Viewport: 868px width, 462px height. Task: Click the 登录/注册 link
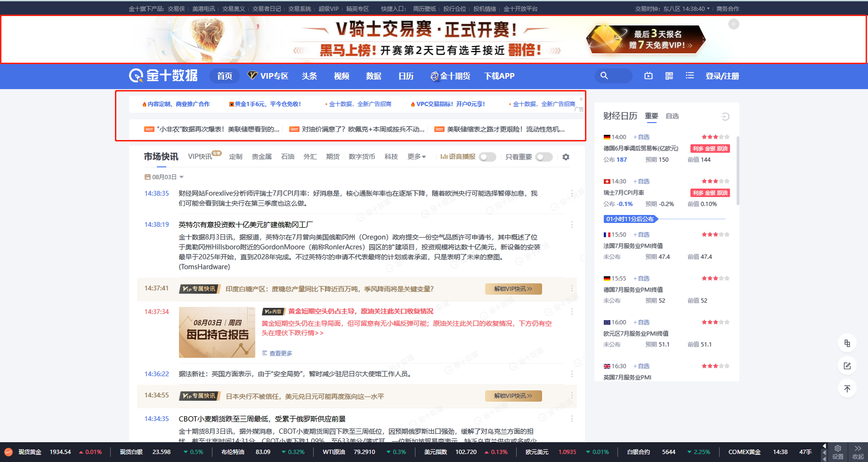[x=722, y=75]
